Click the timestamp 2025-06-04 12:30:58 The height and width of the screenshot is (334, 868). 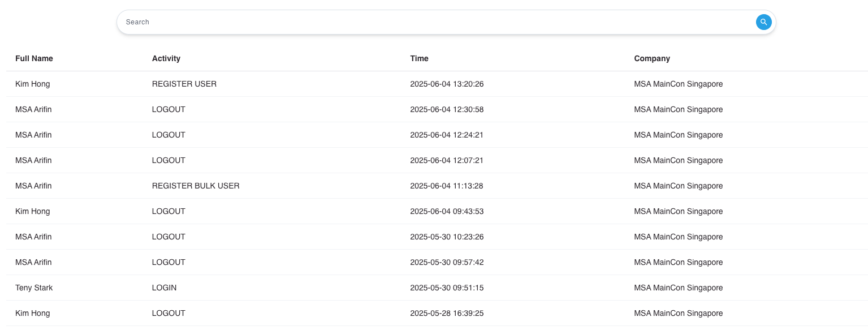pyautogui.click(x=447, y=109)
